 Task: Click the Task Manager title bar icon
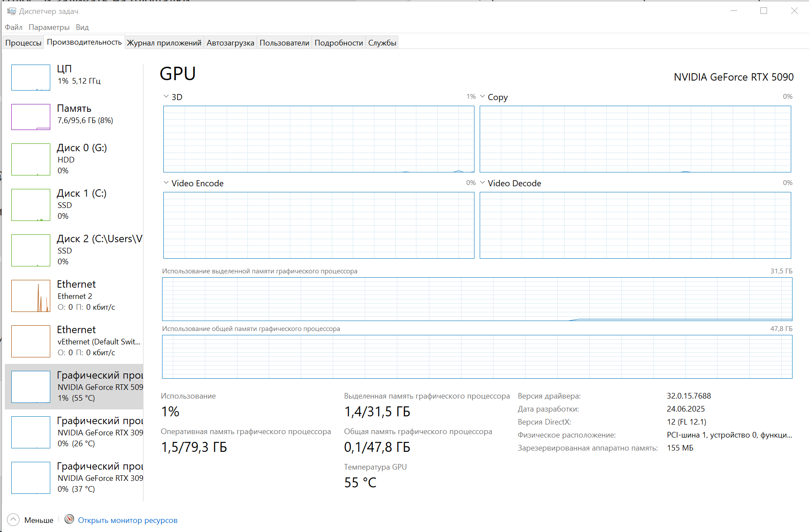(11, 11)
